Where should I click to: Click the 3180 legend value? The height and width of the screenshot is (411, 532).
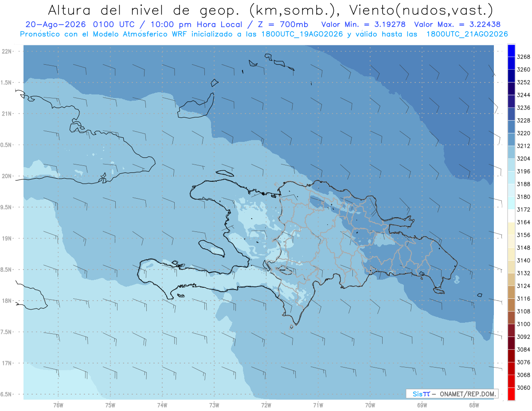point(524,197)
